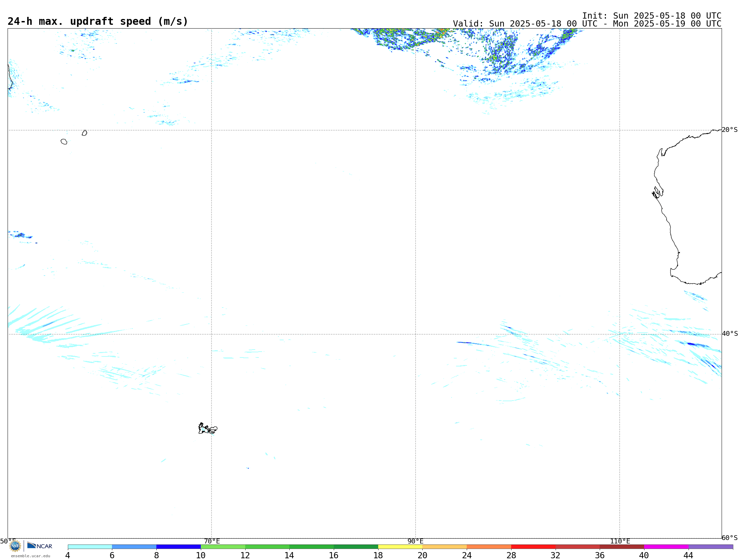Click the colorbar tick label '12'
Image resolution: width=744 pixels, height=560 pixels.
pos(245,556)
